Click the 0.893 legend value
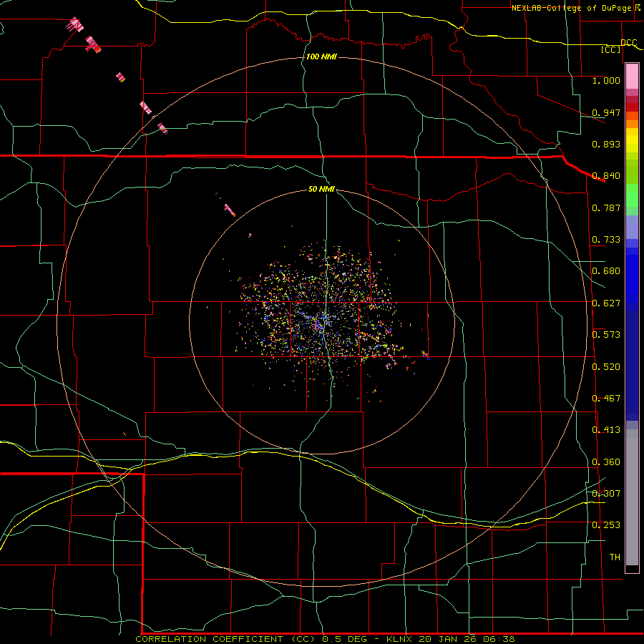Viewport: 644px width, 644px height. [606, 144]
